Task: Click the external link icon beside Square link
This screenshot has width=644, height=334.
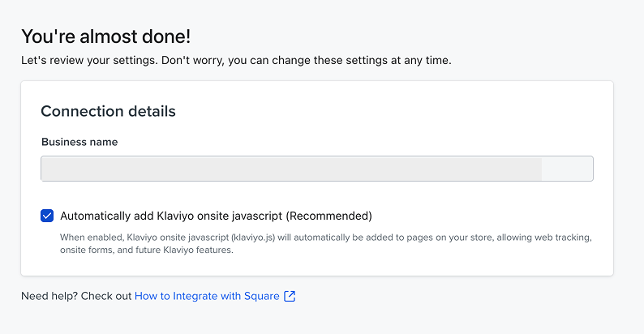Action: [x=290, y=297]
